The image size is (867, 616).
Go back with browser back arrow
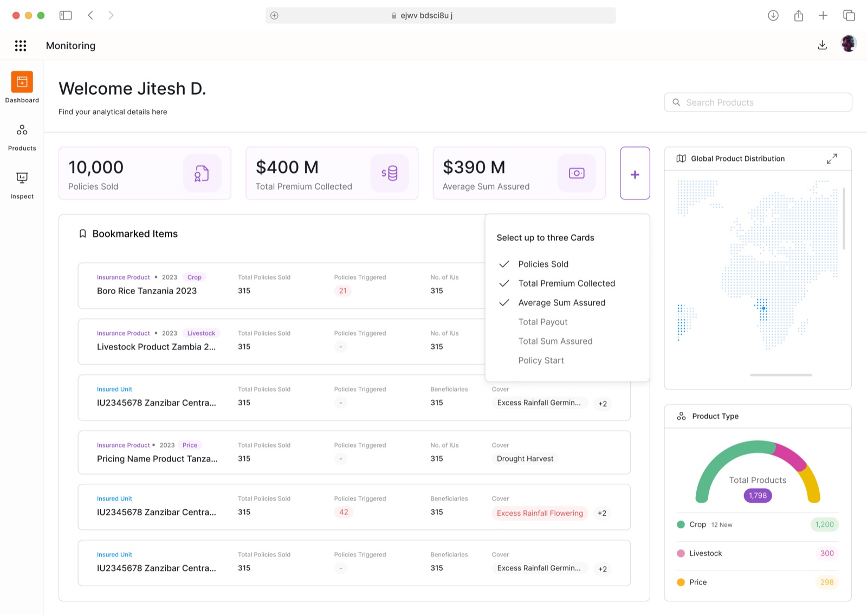point(90,15)
